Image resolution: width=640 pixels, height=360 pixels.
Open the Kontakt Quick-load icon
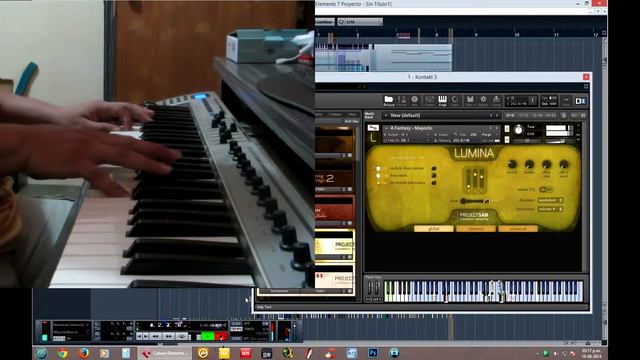click(x=455, y=100)
